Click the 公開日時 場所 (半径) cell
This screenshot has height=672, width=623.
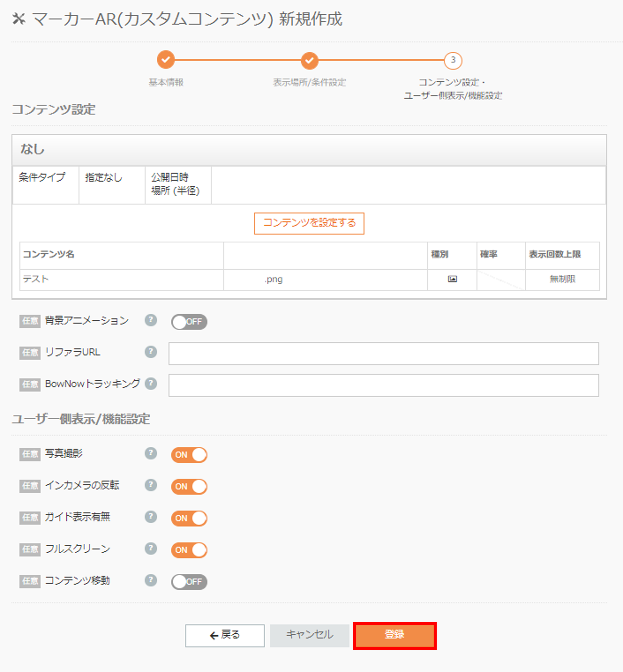178,185
